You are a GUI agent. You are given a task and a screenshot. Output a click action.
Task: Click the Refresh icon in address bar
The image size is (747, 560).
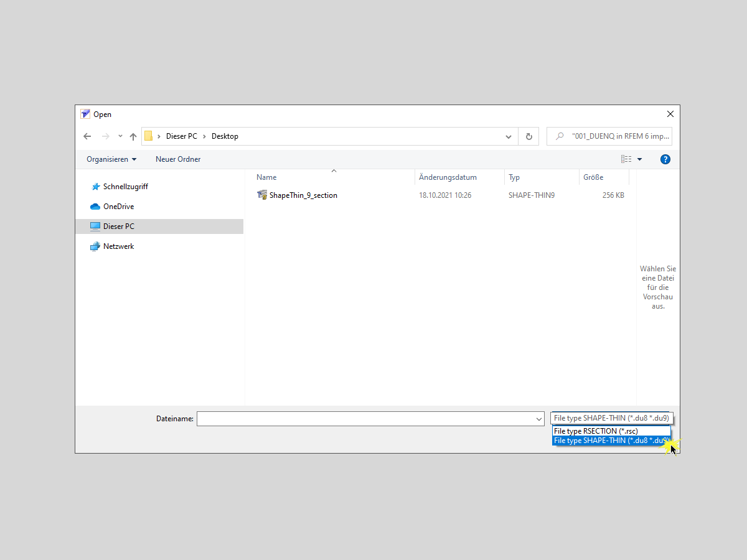[528, 136]
